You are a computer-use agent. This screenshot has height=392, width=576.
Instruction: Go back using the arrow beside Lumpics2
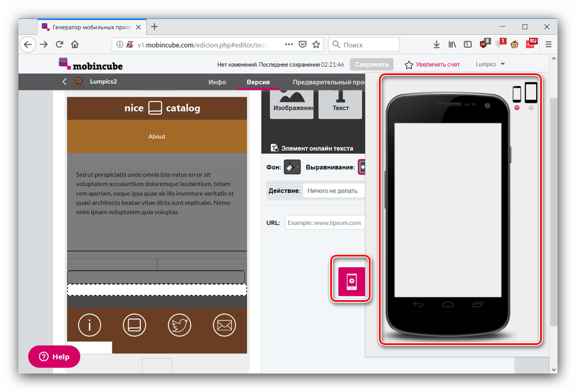[65, 82]
